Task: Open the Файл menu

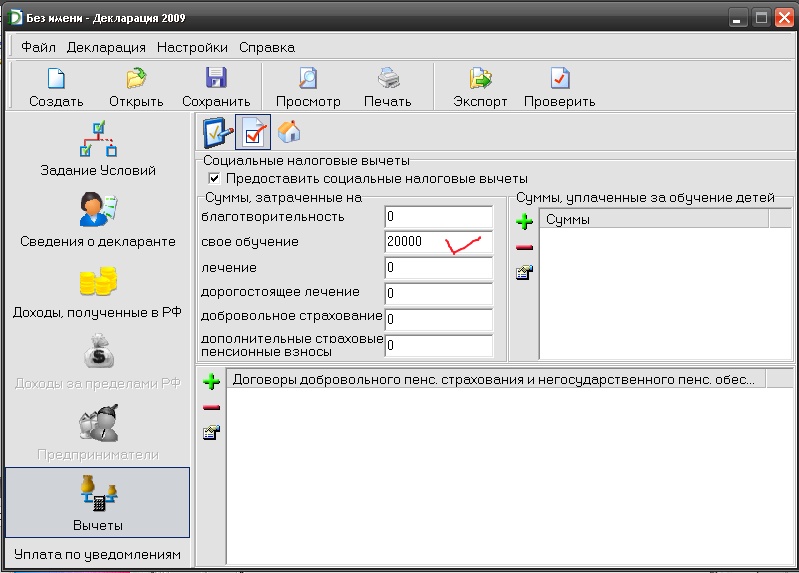Action: pyautogui.click(x=38, y=47)
